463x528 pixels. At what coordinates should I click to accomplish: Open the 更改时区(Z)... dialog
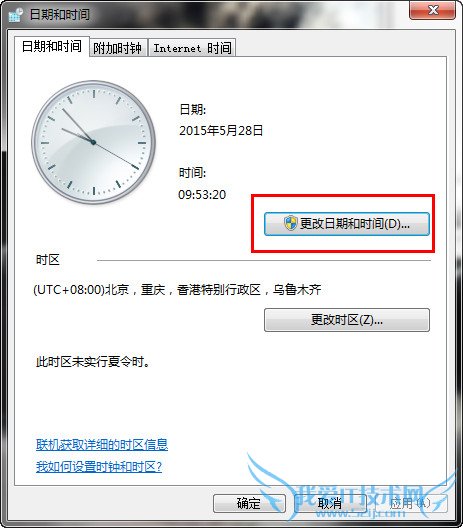click(x=347, y=320)
